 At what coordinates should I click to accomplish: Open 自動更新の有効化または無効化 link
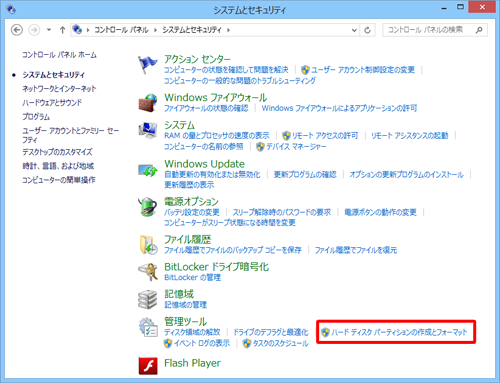(212, 174)
